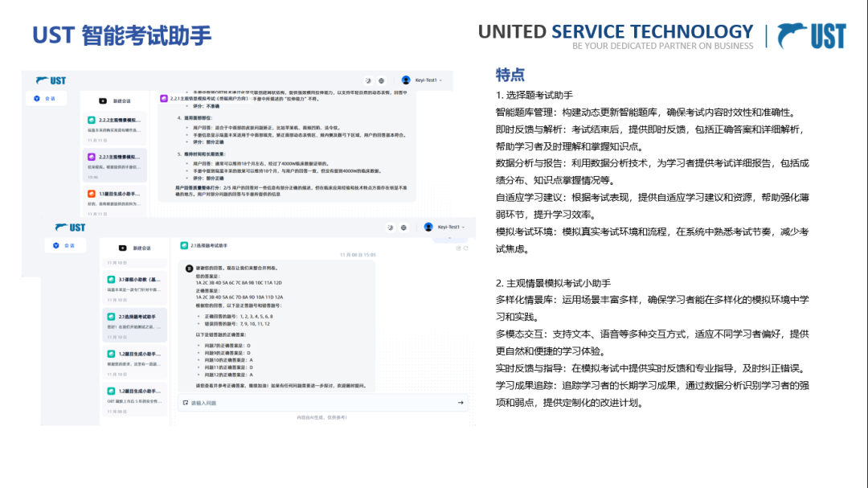Click green icon of 2.2.2 conversation
The image size is (868, 488).
coord(92,120)
